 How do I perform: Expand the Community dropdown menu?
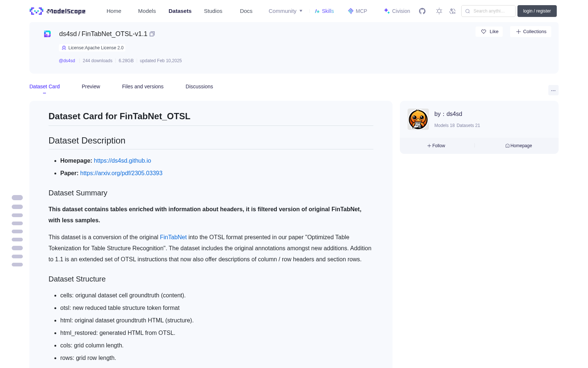coord(286,11)
